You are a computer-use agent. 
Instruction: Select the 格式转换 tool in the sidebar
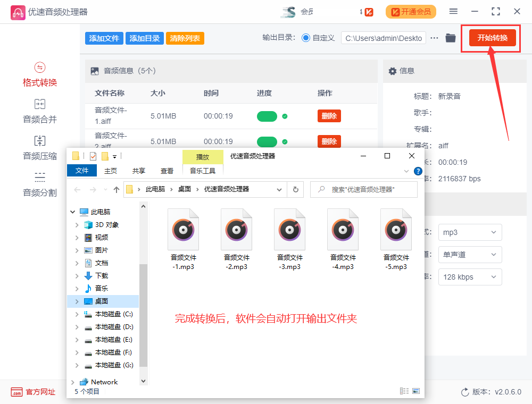(39, 75)
